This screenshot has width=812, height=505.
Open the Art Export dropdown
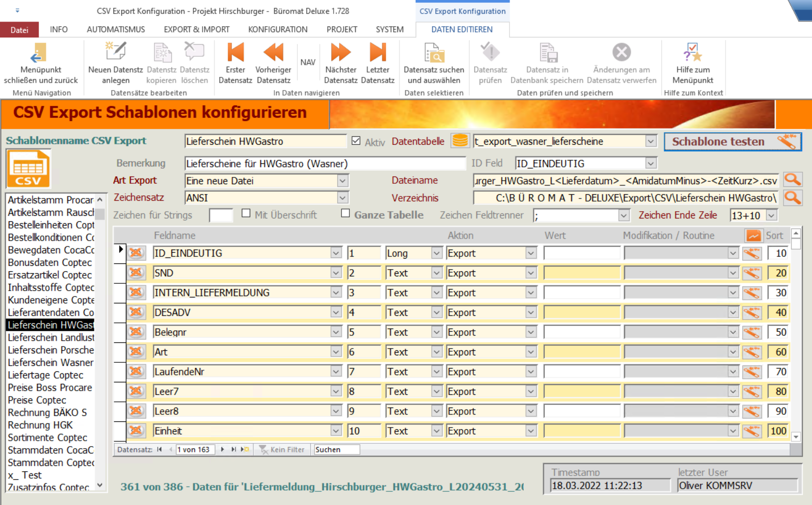coord(343,181)
